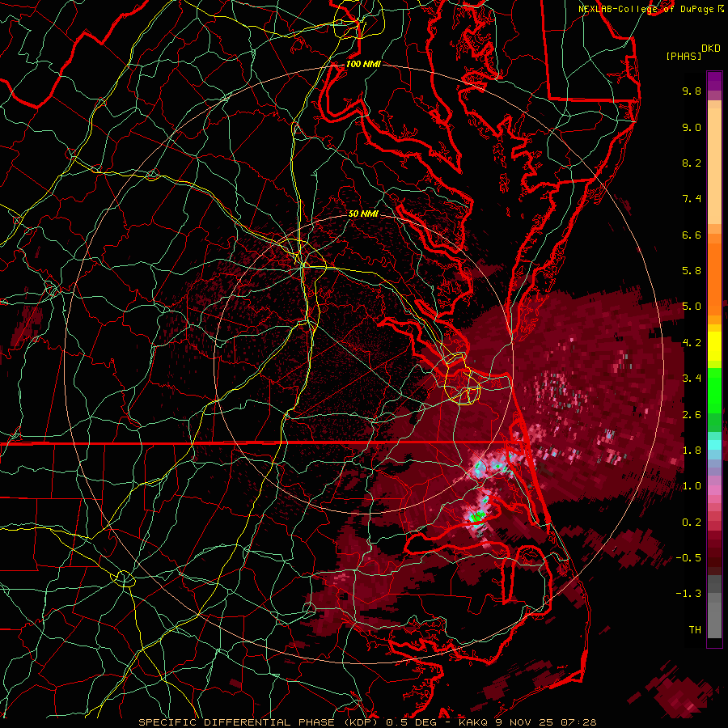Click the TH legend label
Viewport: 728px width, 728px height.
pyautogui.click(x=695, y=630)
